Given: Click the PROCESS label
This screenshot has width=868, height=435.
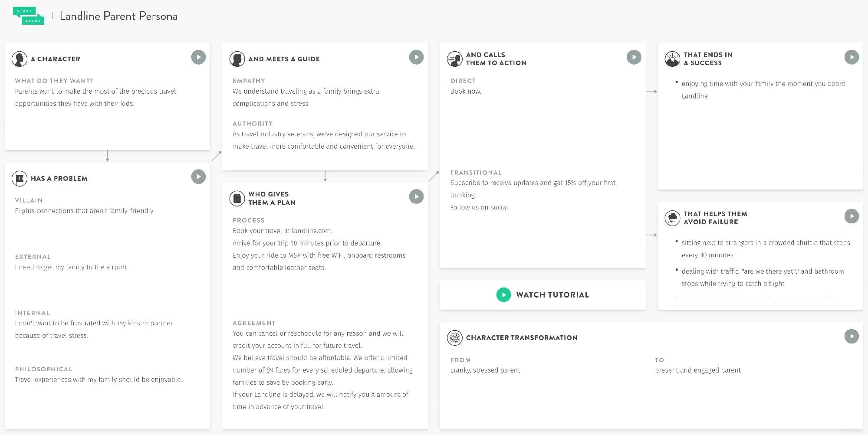Looking at the screenshot, I should tap(248, 220).
